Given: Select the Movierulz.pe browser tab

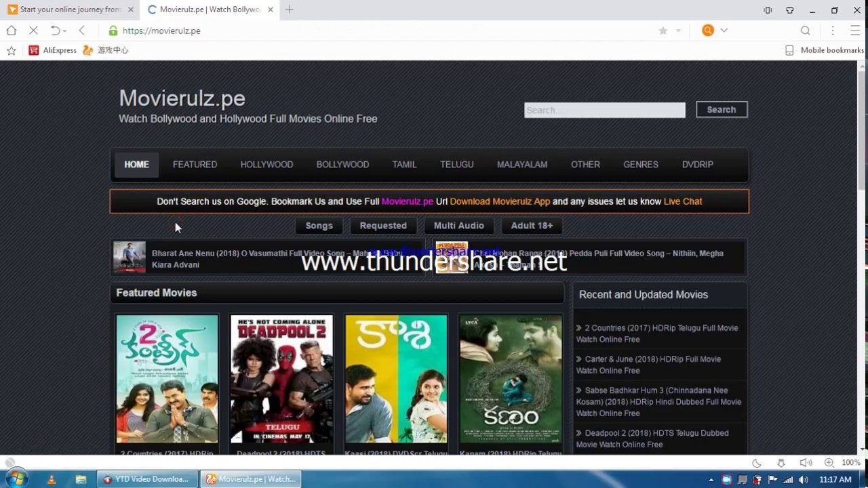Looking at the screenshot, I should tap(210, 9).
